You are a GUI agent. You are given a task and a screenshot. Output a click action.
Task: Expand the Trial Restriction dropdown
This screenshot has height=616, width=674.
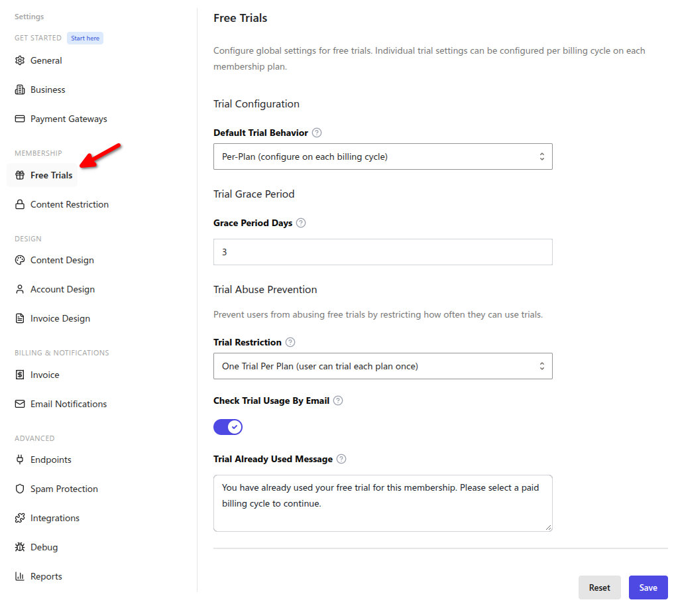pos(382,366)
